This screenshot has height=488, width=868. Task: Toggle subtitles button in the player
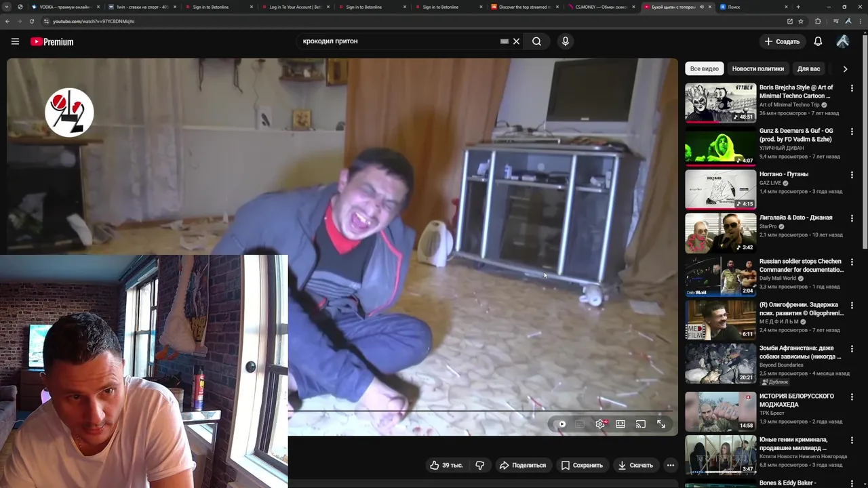tap(580, 424)
